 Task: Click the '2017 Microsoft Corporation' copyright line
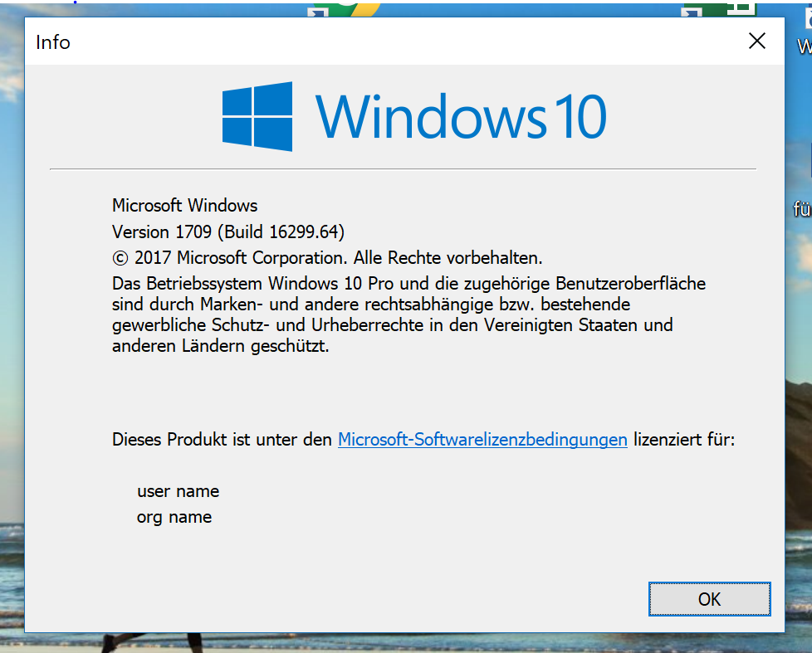pyautogui.click(x=327, y=258)
